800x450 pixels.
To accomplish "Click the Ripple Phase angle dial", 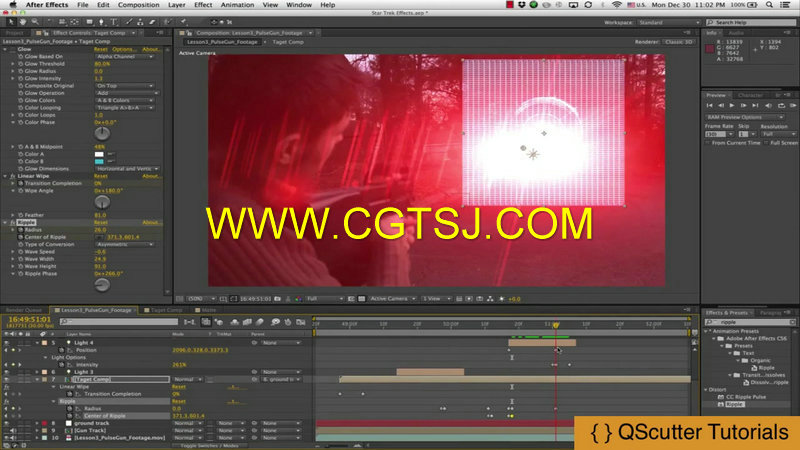I will click(102, 285).
